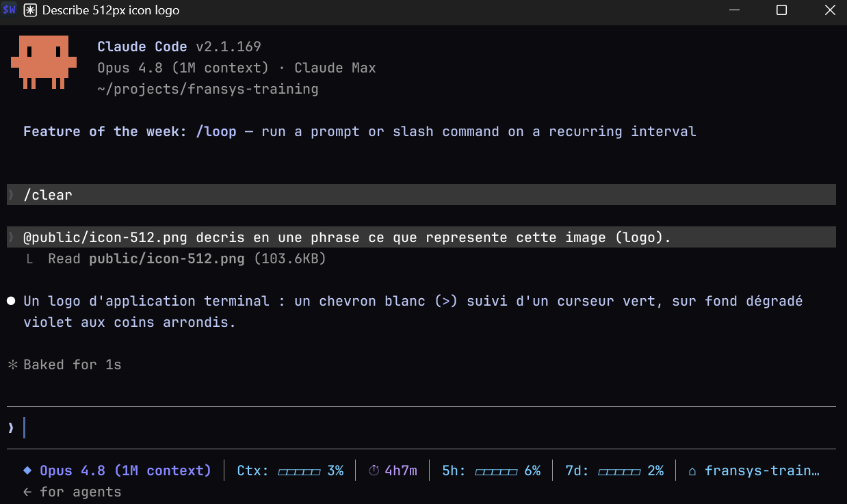This screenshot has height=504, width=847.
Task: Click the left arrow icon before 'for agents'
Action: pyautogui.click(x=27, y=492)
